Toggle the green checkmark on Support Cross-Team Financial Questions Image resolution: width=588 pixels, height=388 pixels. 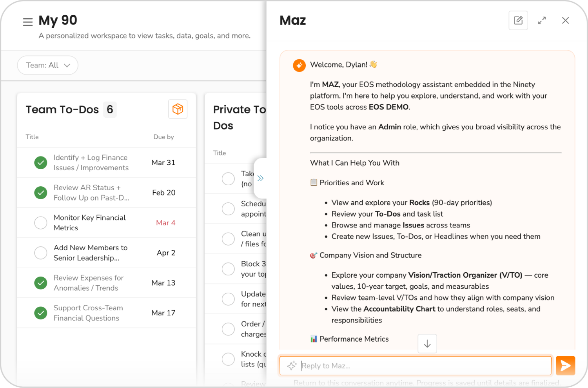click(x=41, y=313)
